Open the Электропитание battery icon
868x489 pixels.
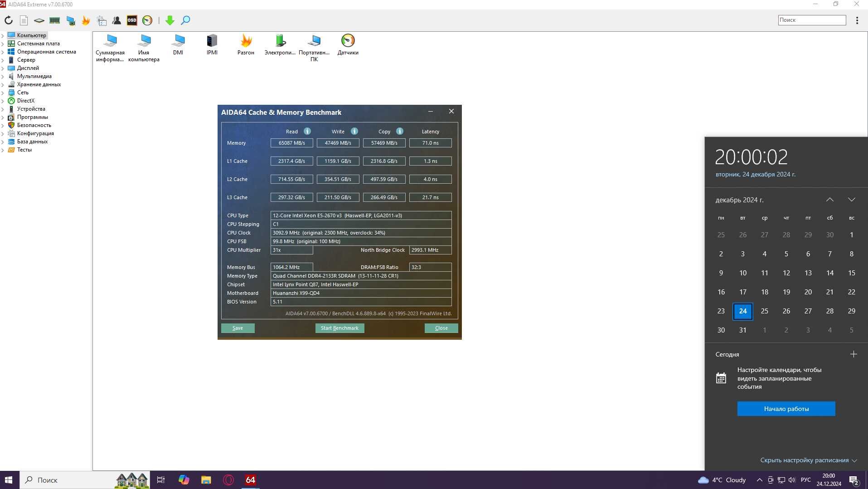point(280,44)
